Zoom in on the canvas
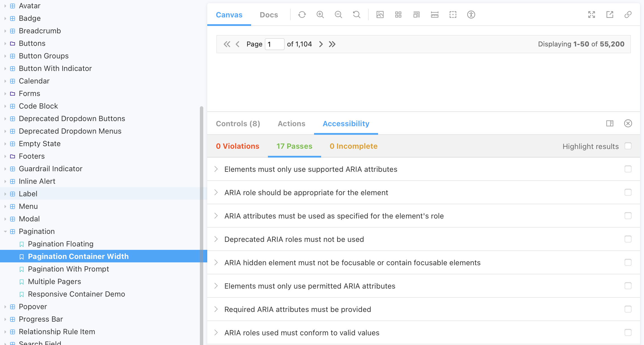This screenshot has height=345, width=644. (x=320, y=15)
